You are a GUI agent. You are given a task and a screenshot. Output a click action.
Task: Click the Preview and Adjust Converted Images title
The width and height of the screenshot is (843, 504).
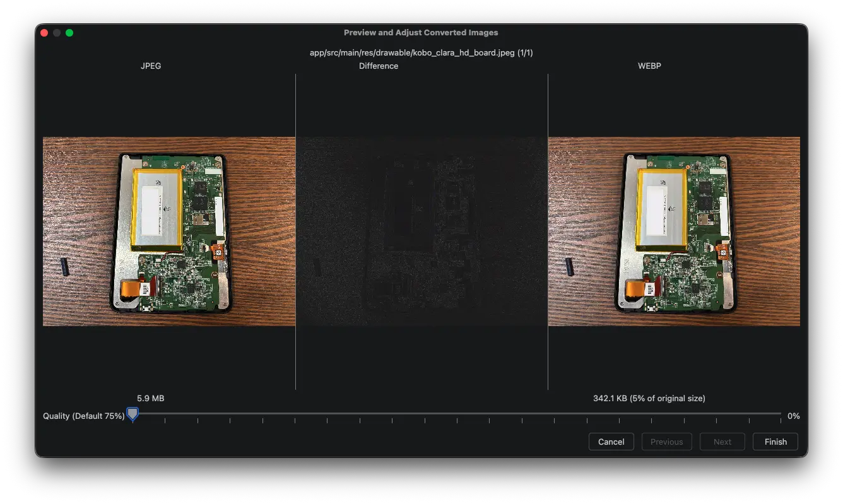421,33
